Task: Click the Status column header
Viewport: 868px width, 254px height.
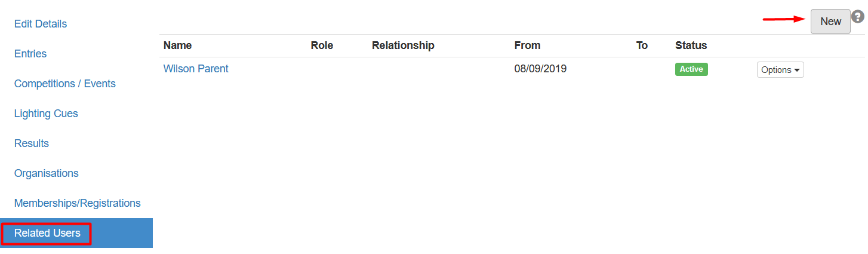Action: pyautogui.click(x=691, y=45)
